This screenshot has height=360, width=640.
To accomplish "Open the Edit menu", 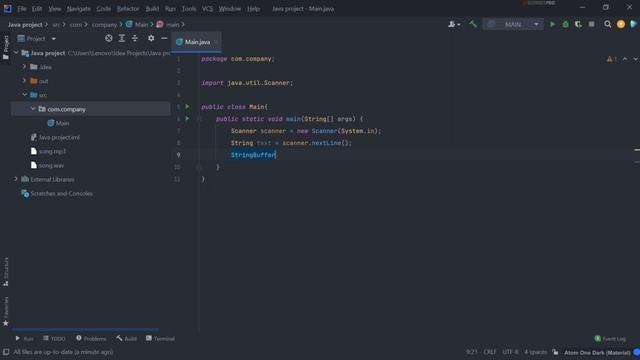I will point(37,9).
